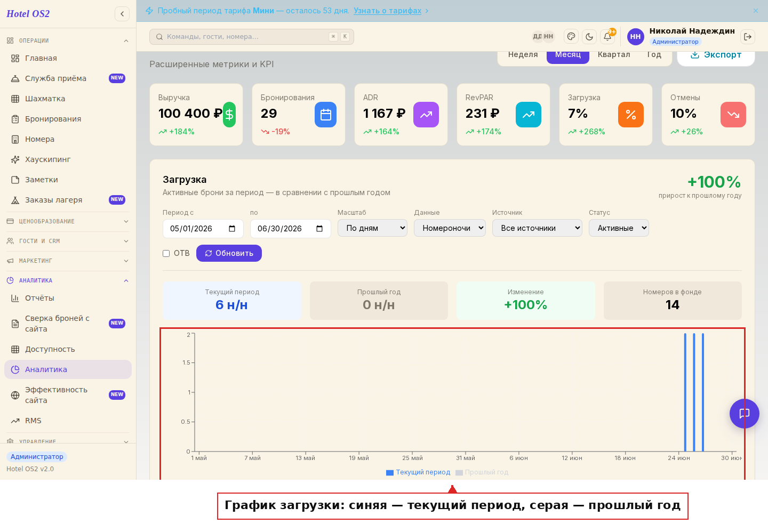The height and width of the screenshot is (532, 768).
Task: Click the Текущий период 6 н/н card
Action: click(x=232, y=301)
